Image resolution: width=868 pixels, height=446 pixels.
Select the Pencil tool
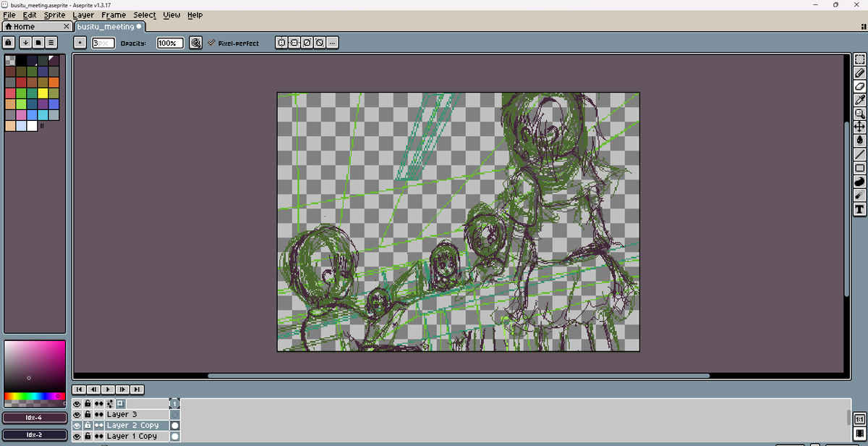click(x=860, y=72)
